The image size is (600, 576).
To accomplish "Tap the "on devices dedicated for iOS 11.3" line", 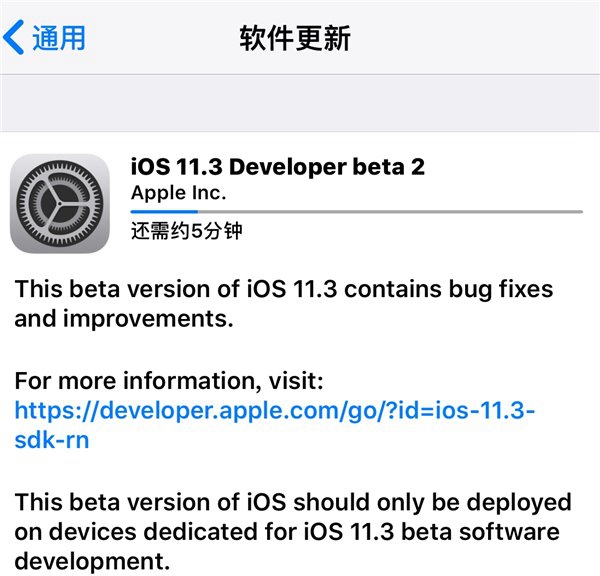I will 286,531.
